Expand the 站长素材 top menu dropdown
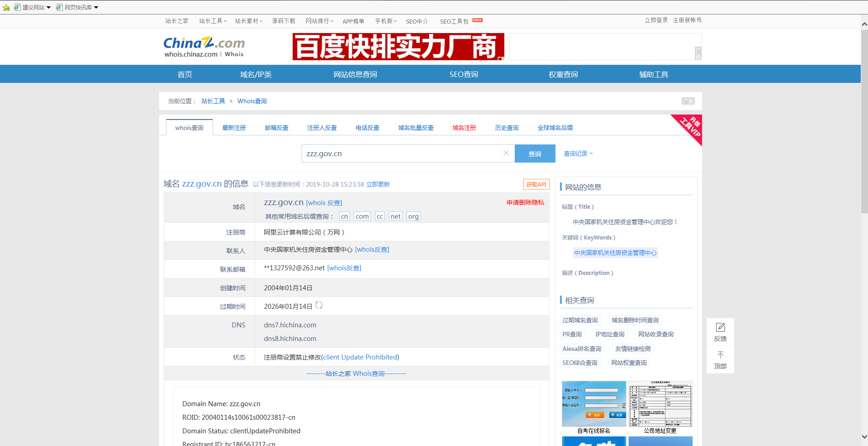 coord(249,21)
